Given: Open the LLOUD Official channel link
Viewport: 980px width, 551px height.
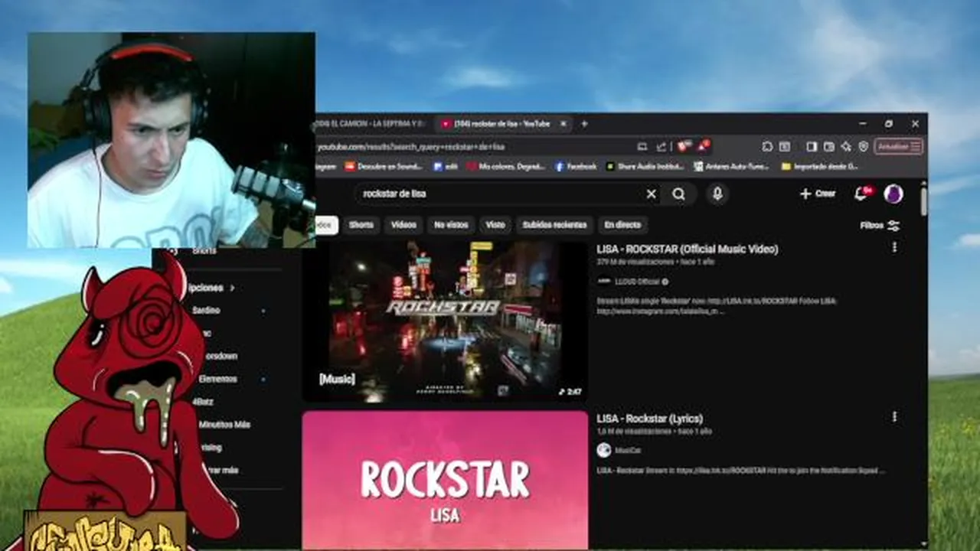Looking at the screenshot, I should coord(636,282).
